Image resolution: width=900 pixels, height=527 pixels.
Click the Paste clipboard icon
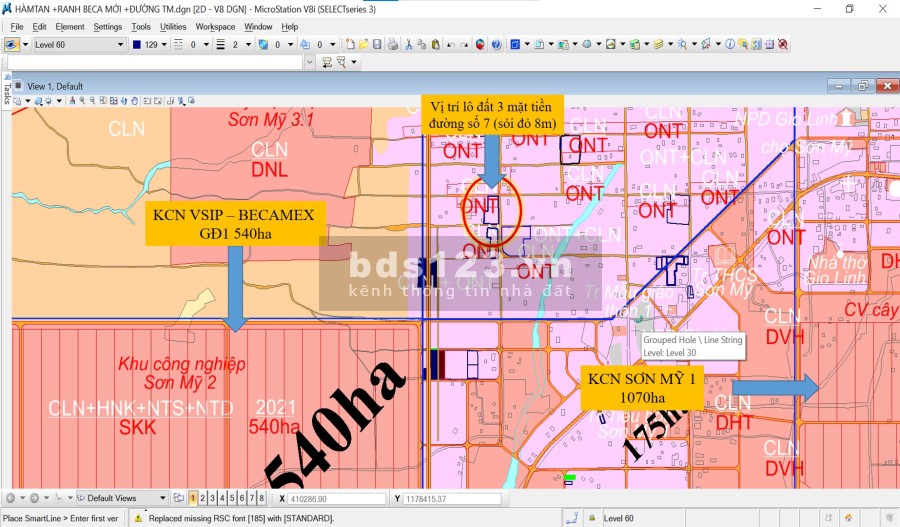(436, 44)
